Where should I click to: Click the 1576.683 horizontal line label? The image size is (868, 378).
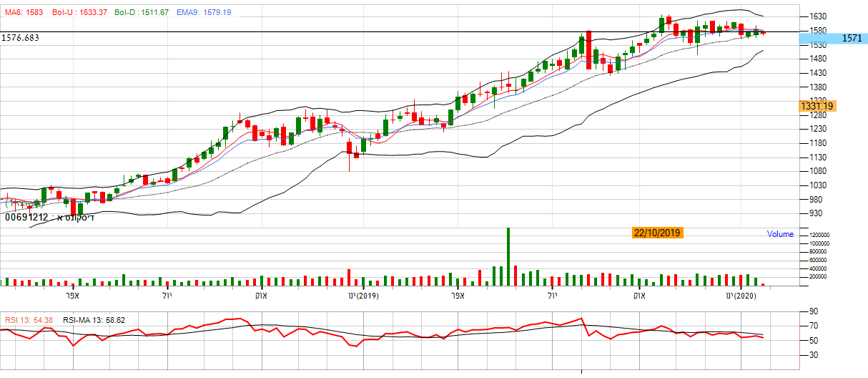(21, 37)
